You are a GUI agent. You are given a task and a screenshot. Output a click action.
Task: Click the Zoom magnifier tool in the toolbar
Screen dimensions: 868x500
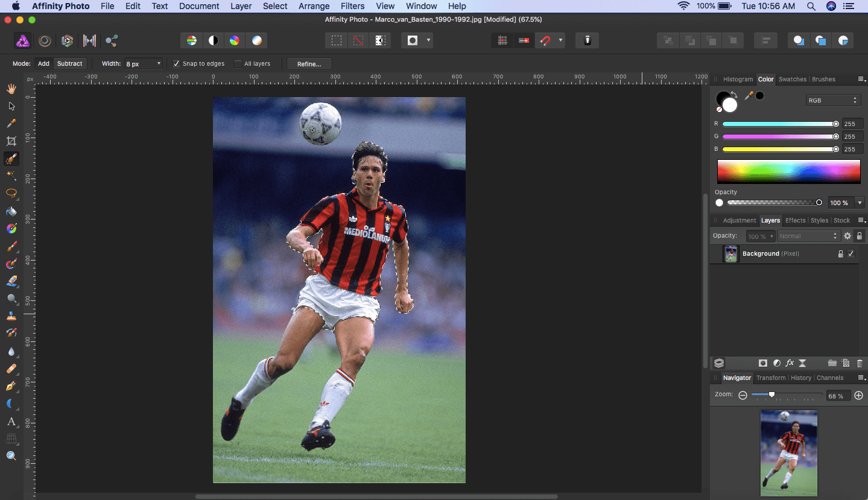point(11,456)
